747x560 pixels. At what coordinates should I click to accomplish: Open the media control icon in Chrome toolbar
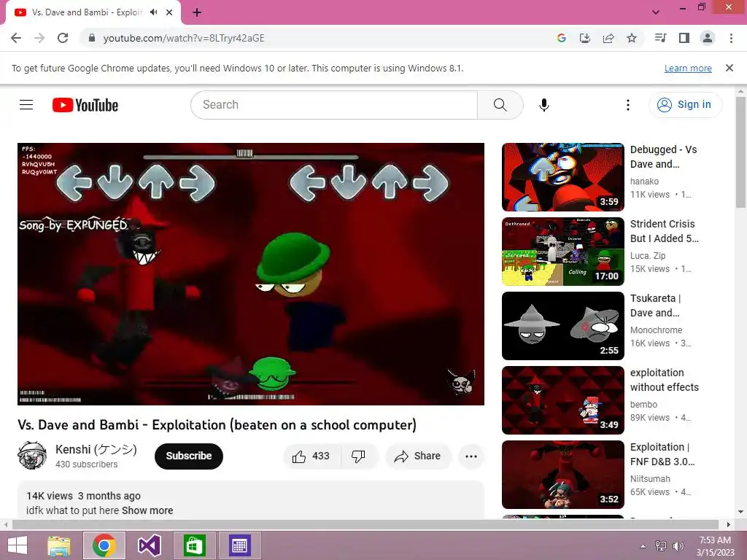tap(660, 38)
